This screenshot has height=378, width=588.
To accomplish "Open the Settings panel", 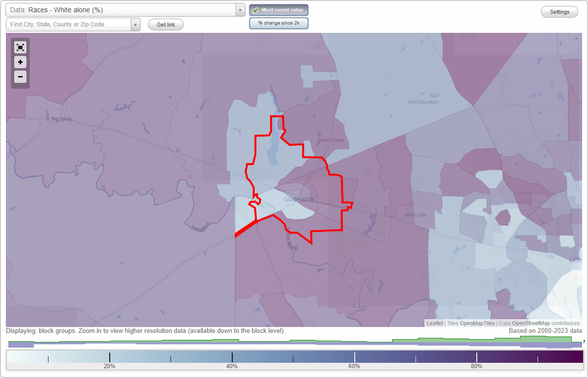I will tap(559, 11).
